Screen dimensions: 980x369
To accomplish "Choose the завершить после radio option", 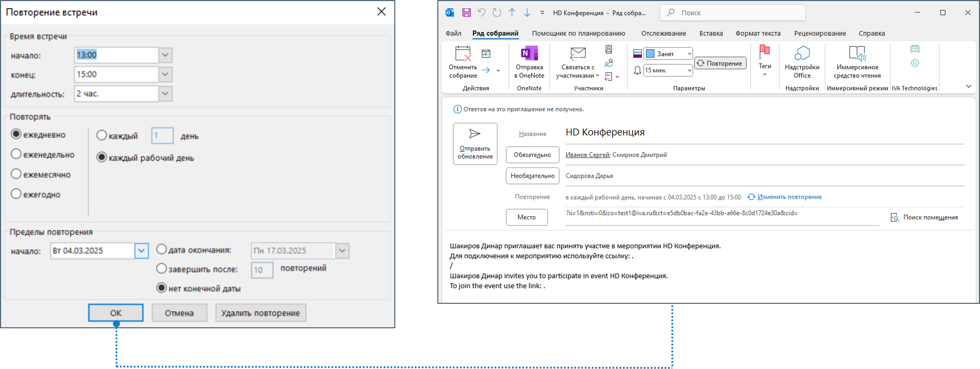I will [x=162, y=269].
